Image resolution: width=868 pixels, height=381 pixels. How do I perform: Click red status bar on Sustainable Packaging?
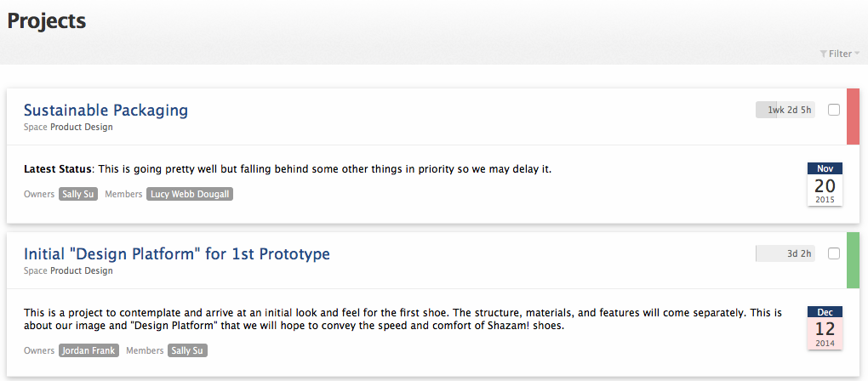coord(853,117)
